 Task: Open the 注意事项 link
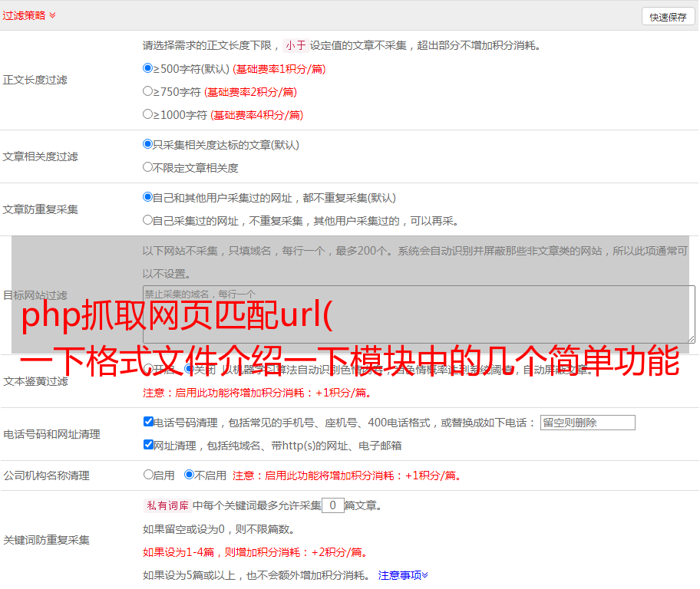click(x=403, y=575)
